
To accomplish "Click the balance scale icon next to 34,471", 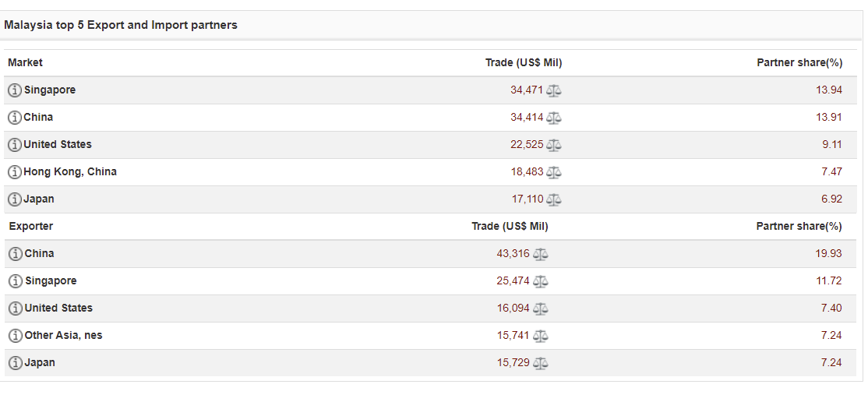I will pos(554,91).
